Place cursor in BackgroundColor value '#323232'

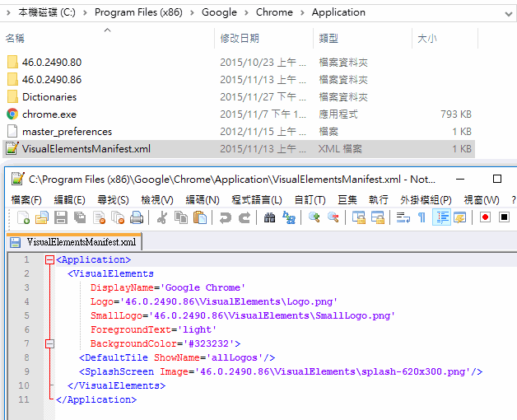tap(209, 343)
